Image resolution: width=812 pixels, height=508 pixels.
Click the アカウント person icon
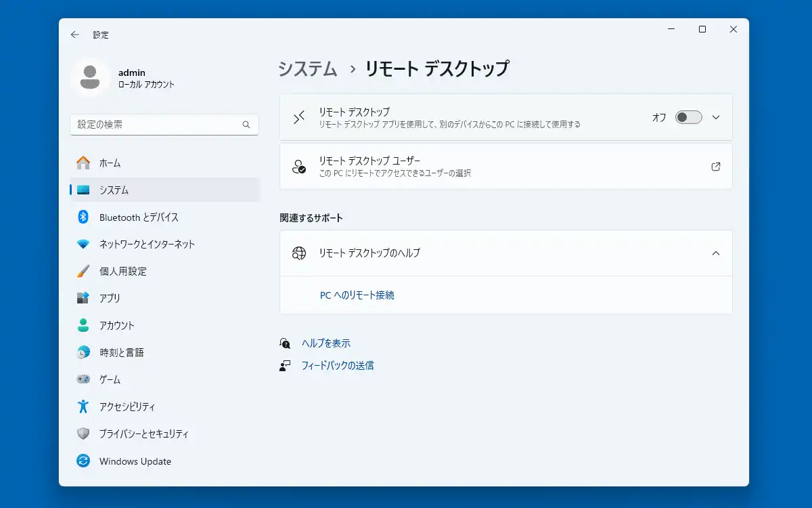pos(83,325)
